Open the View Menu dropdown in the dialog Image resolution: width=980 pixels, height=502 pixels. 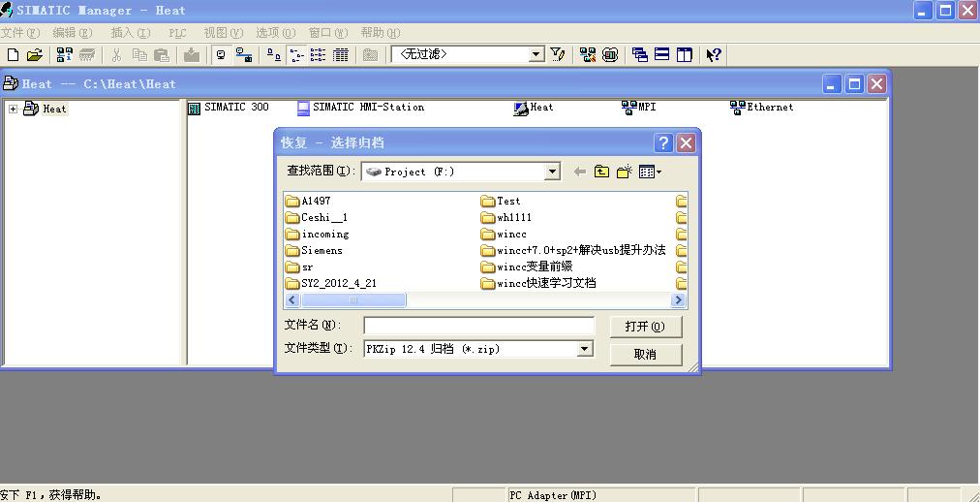[x=650, y=172]
